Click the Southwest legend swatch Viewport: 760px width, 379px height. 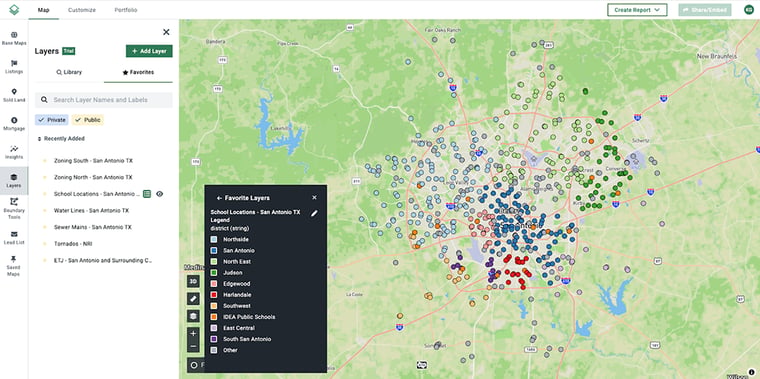click(214, 306)
